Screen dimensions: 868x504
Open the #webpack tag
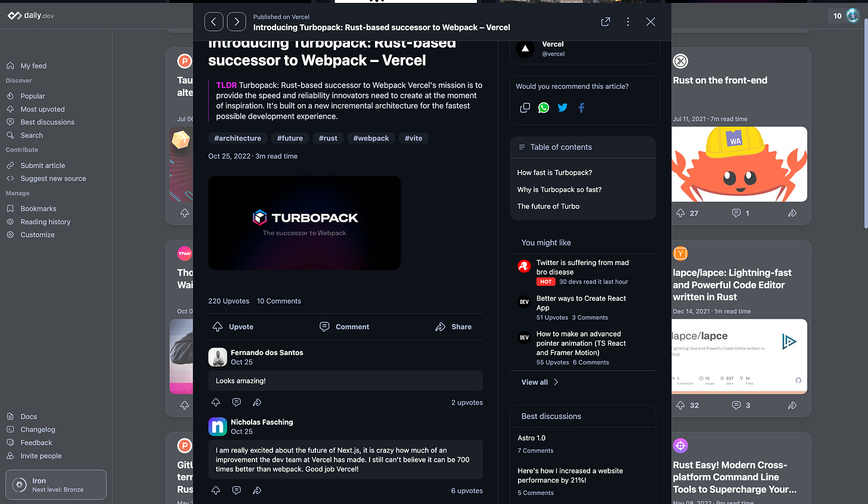[371, 138]
